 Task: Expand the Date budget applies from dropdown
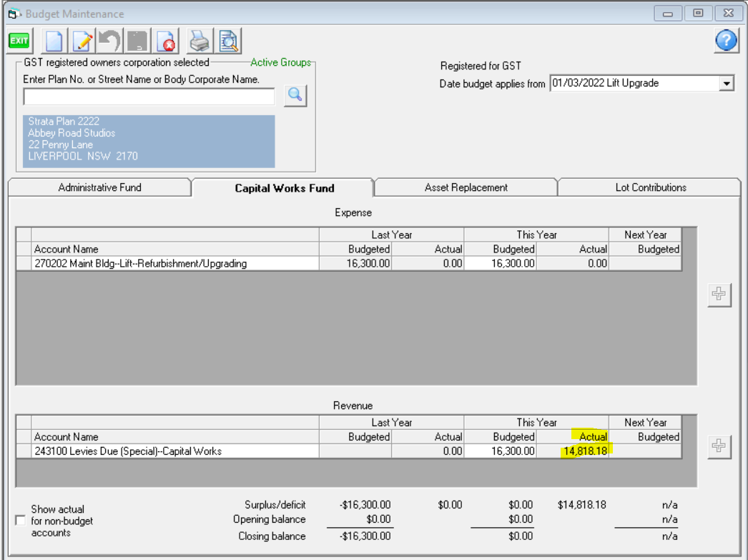(727, 84)
